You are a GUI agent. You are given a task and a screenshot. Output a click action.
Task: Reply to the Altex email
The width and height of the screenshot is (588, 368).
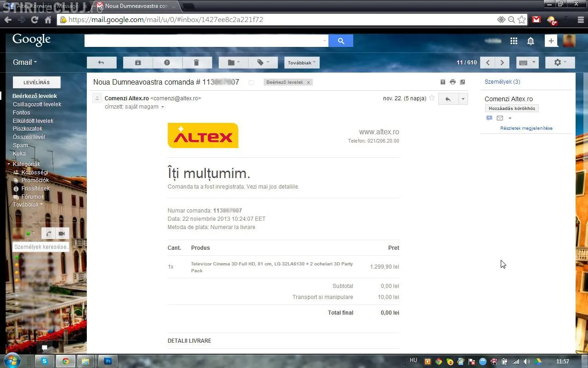(448, 99)
